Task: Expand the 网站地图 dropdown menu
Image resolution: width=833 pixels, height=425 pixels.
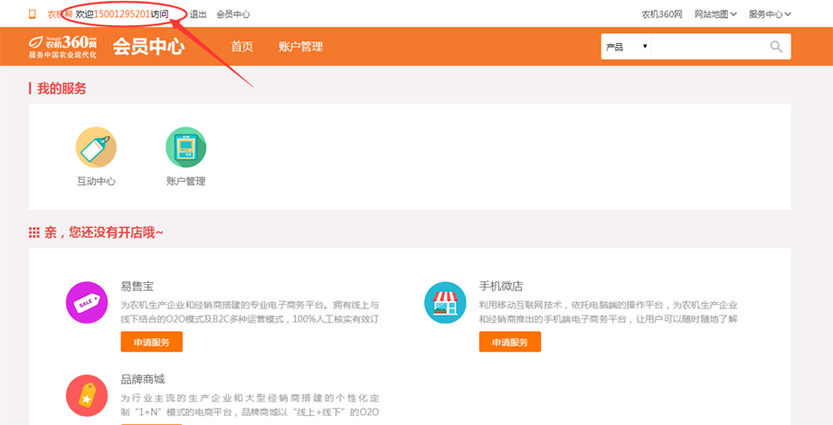Action: [715, 14]
